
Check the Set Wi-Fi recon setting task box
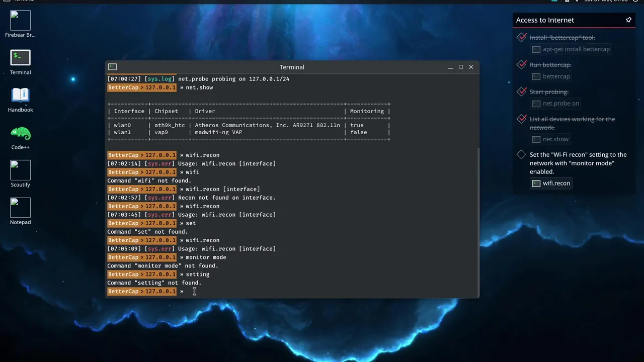[x=522, y=155]
